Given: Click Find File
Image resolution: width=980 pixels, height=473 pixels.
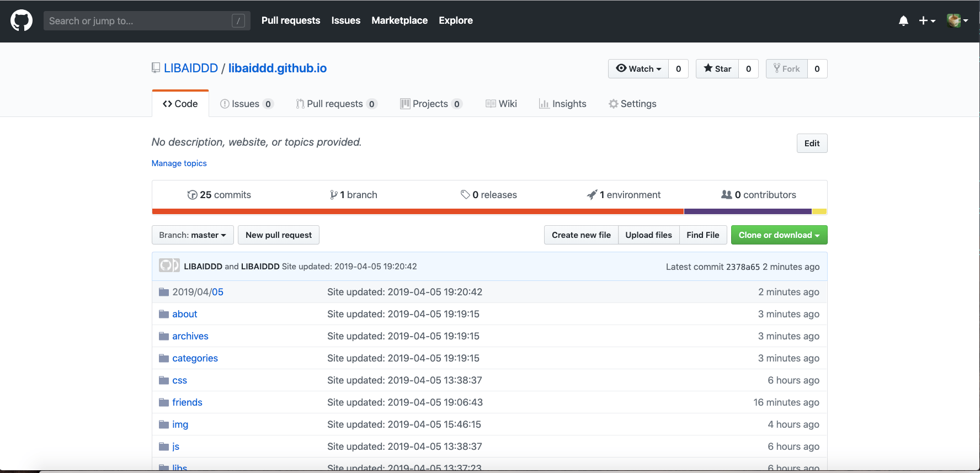Looking at the screenshot, I should point(703,235).
